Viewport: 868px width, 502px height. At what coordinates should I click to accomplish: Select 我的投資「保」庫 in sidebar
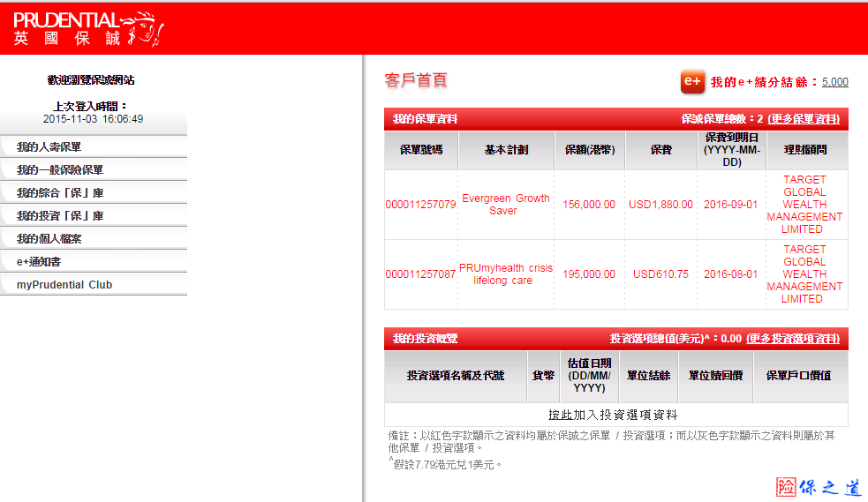[94, 215]
